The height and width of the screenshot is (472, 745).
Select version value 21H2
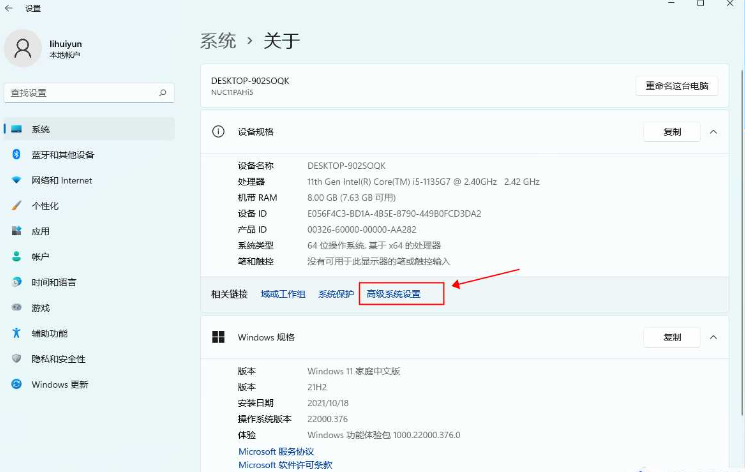click(317, 387)
